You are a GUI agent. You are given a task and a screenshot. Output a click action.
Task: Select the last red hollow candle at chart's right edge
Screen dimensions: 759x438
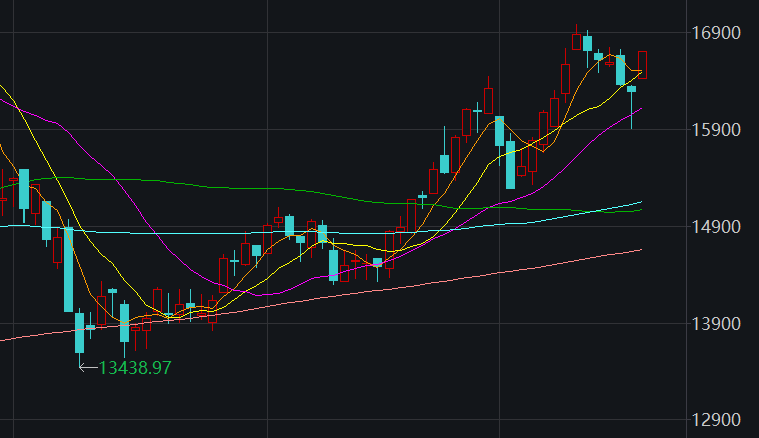[x=642, y=65]
